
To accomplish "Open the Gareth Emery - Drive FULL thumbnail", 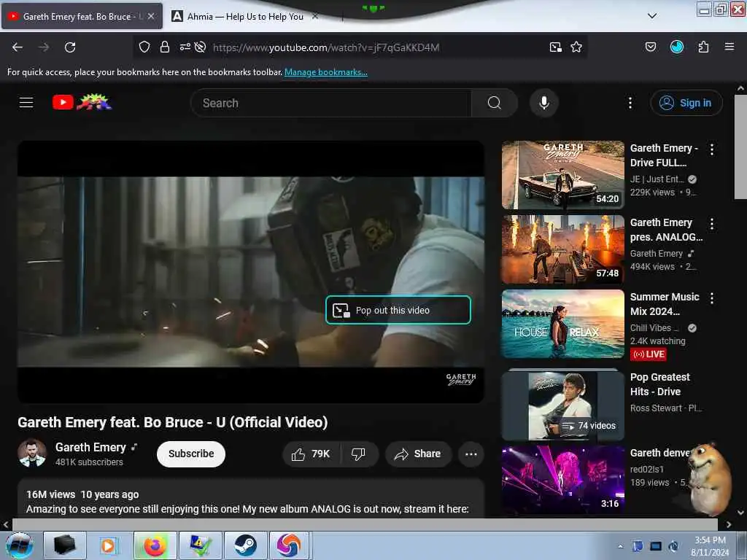I will click(x=562, y=175).
